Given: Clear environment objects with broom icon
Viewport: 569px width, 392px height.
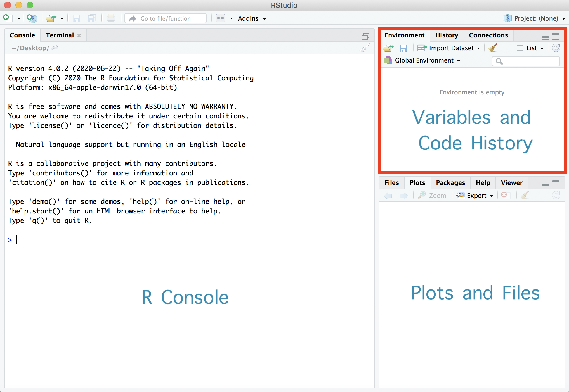Looking at the screenshot, I should tap(493, 48).
